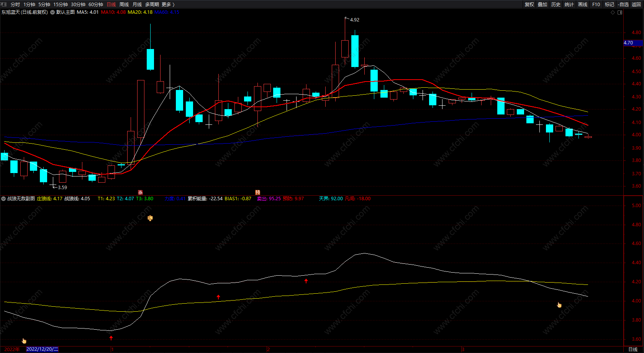Image resolution: width=644 pixels, height=353 pixels.
Task: Click the T2: 4.07 value
Action: pos(125,199)
